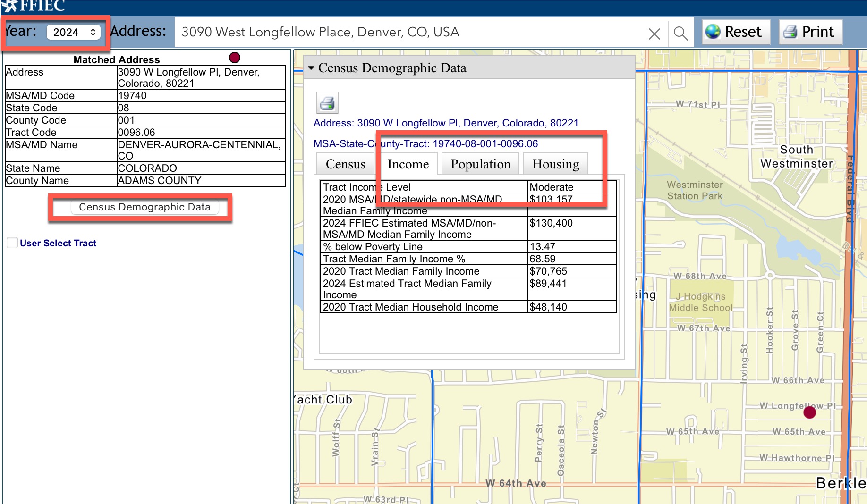The image size is (867, 504).
Task: Click the red location dot on map
Action: pos(810,412)
